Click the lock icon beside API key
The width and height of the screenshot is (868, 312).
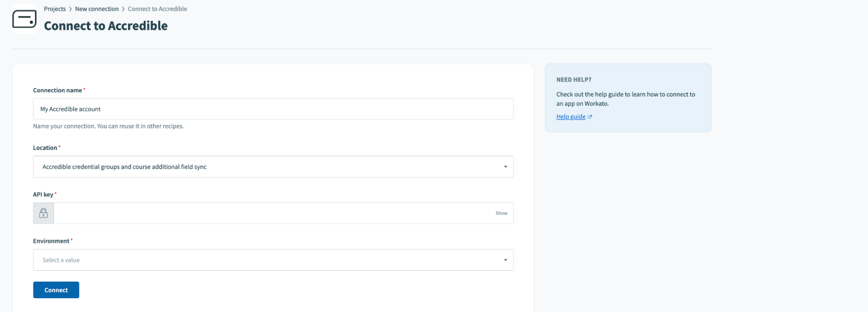pos(43,213)
